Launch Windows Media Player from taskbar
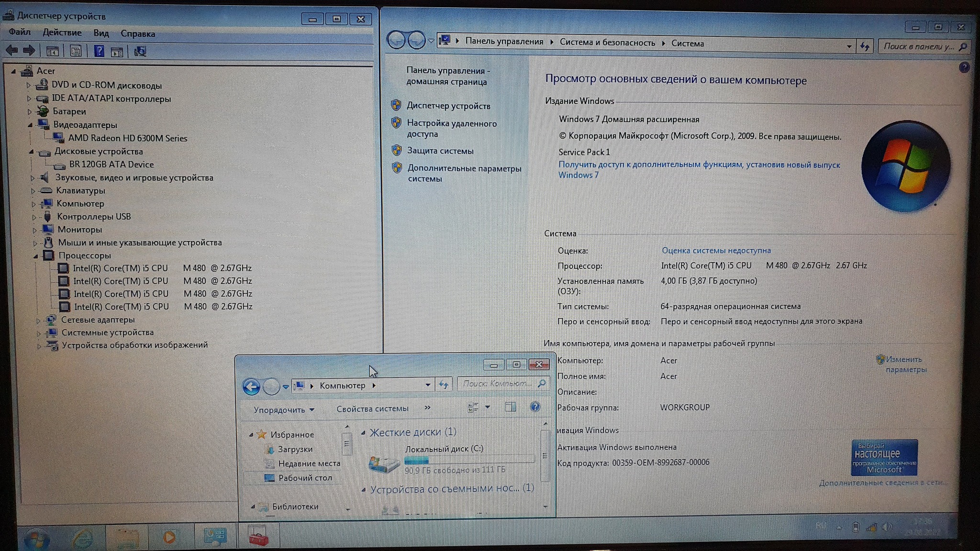This screenshot has width=980, height=551. coord(169,538)
